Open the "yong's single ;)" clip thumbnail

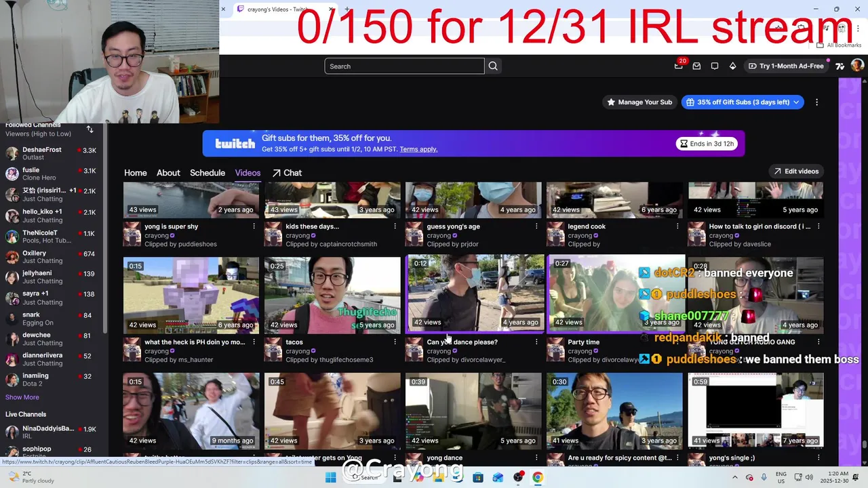coord(755,411)
